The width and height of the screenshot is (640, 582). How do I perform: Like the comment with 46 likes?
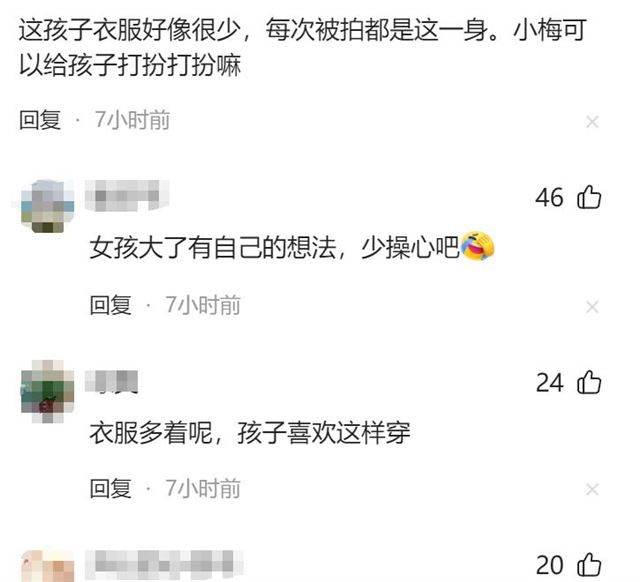[x=589, y=198]
